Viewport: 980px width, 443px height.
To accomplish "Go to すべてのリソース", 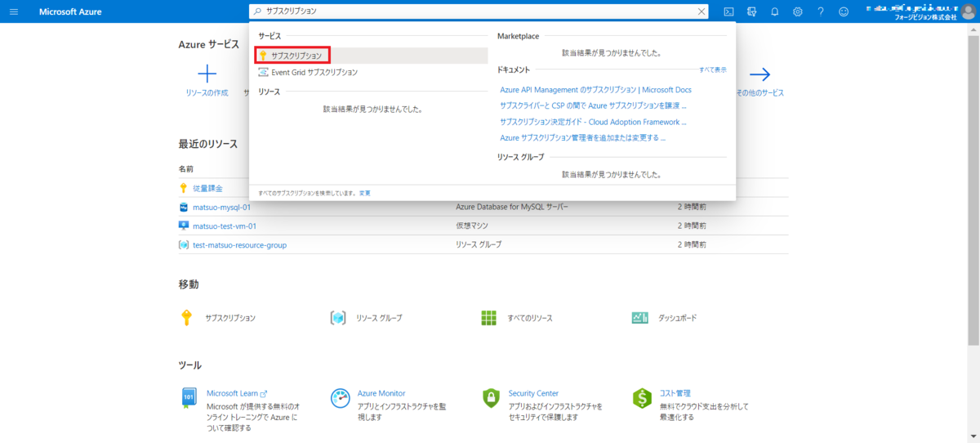I will pyautogui.click(x=530, y=317).
